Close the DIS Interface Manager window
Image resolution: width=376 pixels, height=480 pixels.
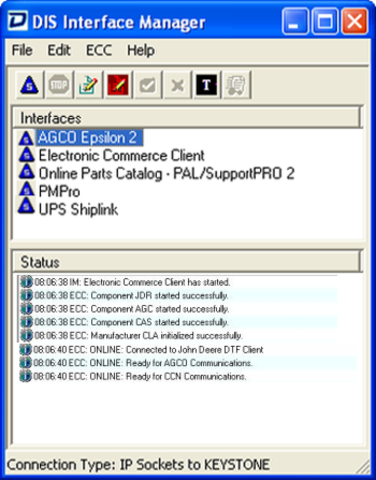[x=355, y=22]
